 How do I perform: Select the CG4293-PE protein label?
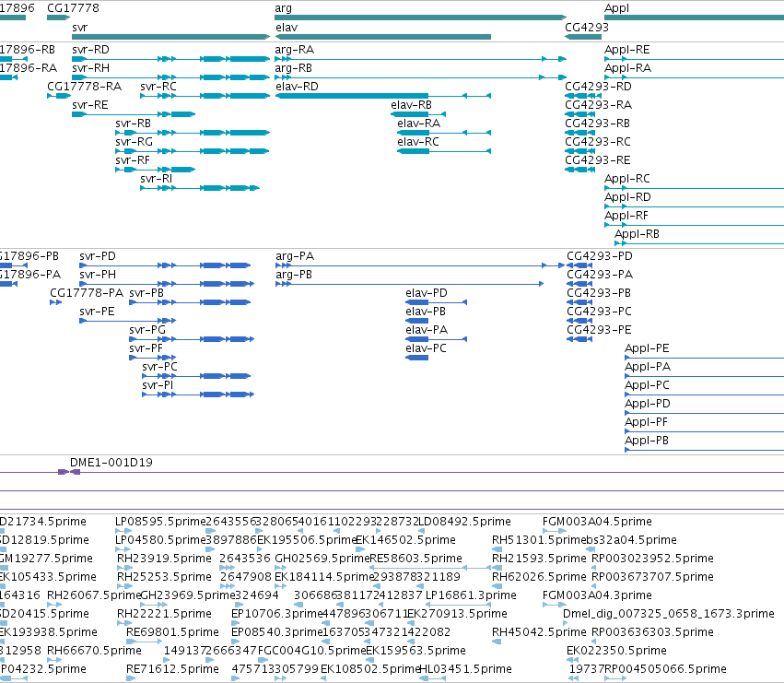(x=599, y=330)
